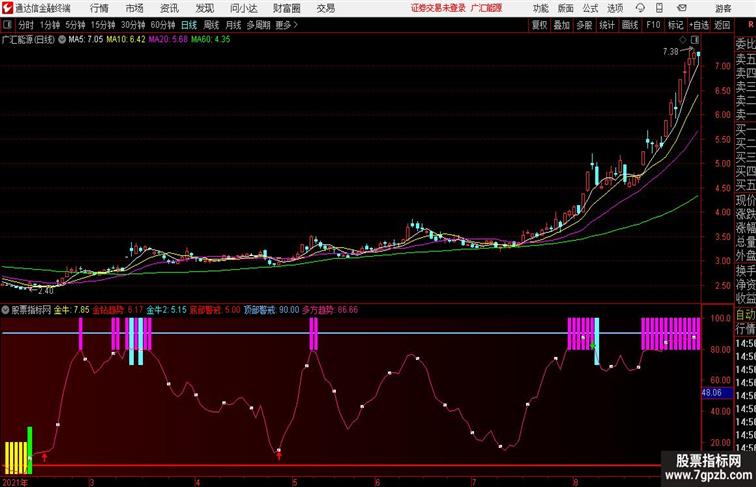Screen dimensions: 756x487
Task: Switch to 分时 chart period
Action: 26,25
